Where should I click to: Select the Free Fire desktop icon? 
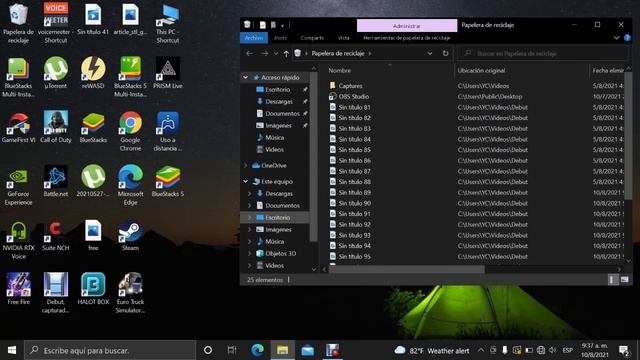[18, 289]
